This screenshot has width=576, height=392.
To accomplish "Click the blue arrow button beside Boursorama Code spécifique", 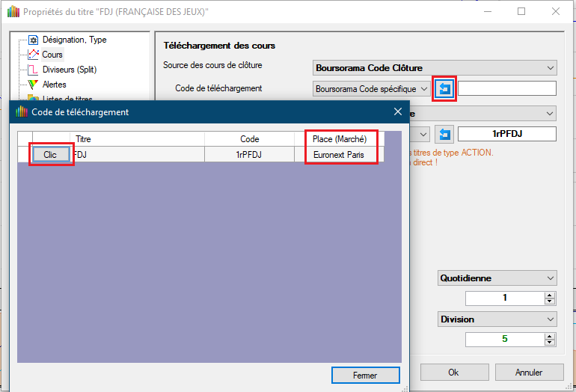I will tap(445, 89).
